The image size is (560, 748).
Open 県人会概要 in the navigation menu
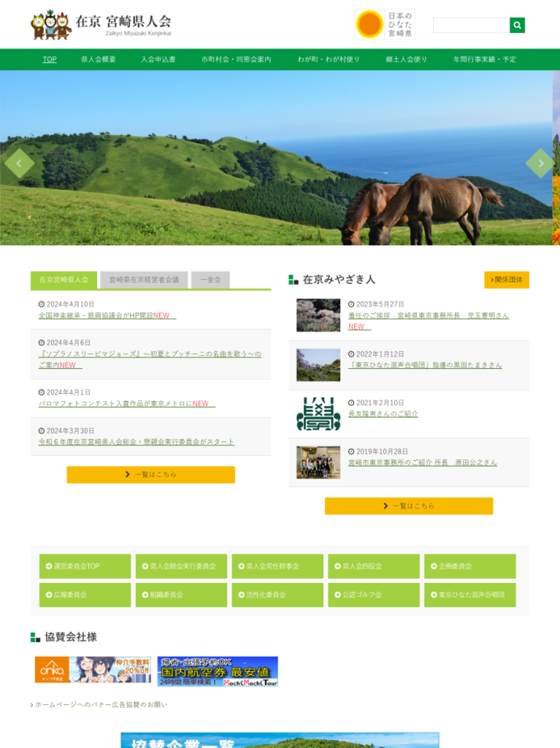[x=99, y=60]
